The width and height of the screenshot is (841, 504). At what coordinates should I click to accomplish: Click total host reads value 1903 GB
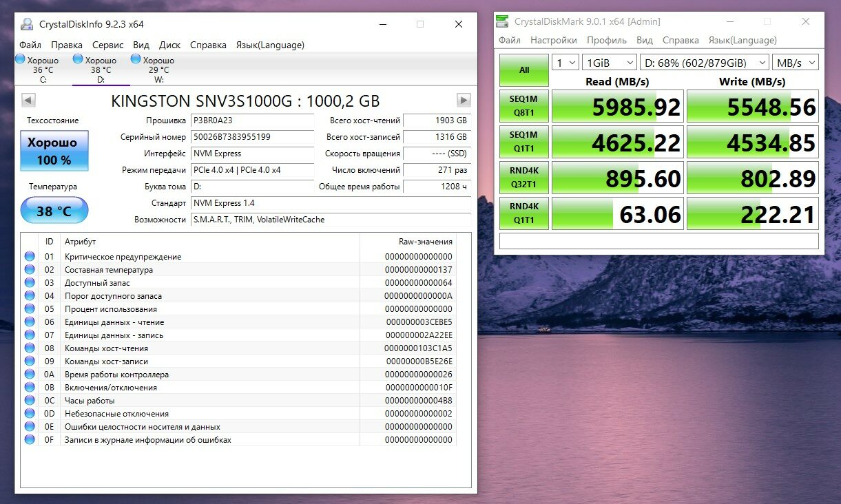(x=437, y=120)
